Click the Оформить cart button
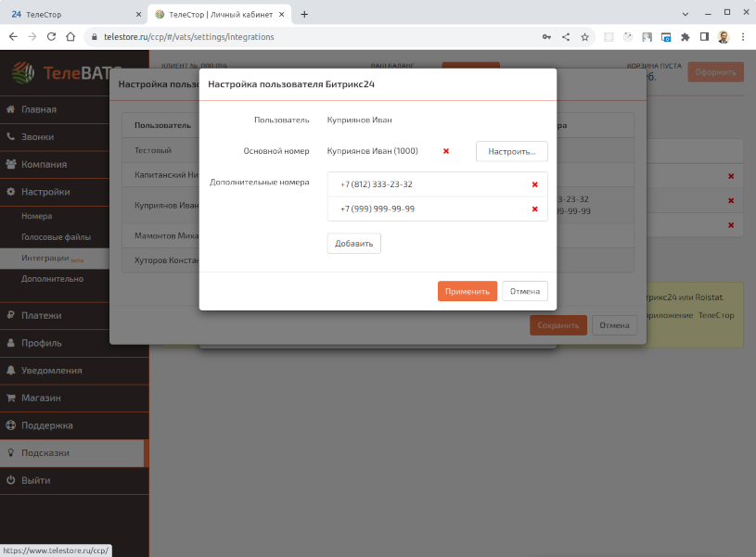The width and height of the screenshot is (756, 557). [x=715, y=72]
